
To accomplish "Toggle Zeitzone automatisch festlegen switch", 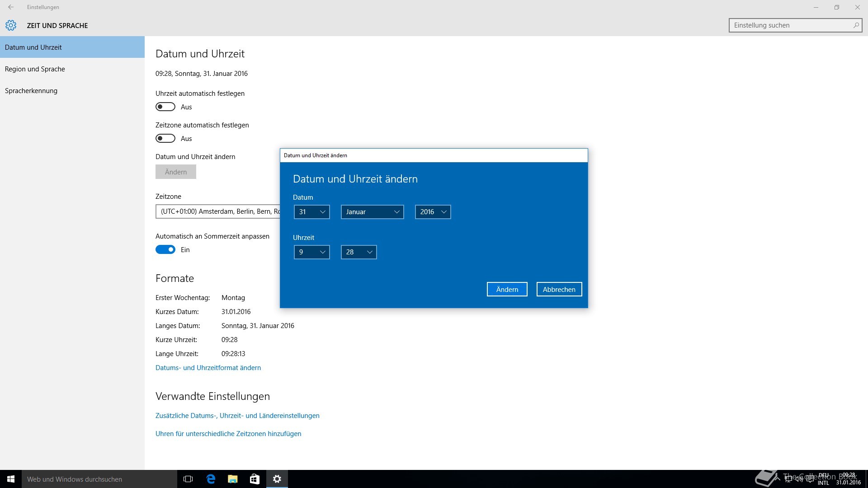I will [x=165, y=138].
